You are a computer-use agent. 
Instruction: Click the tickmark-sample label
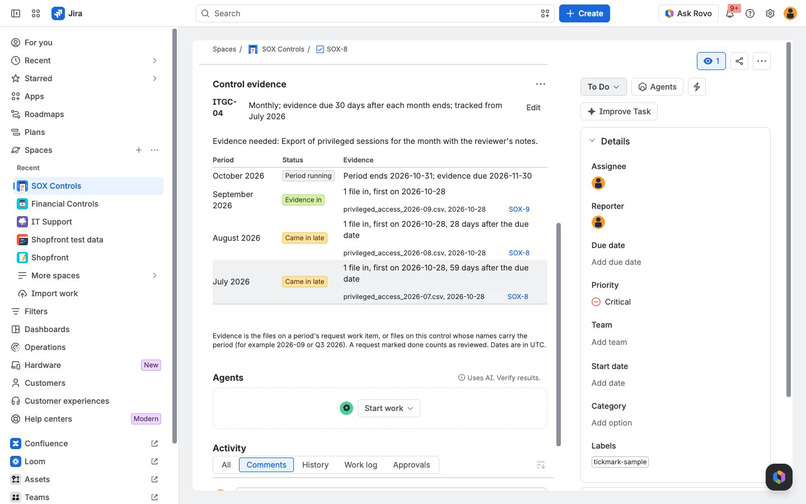point(620,462)
